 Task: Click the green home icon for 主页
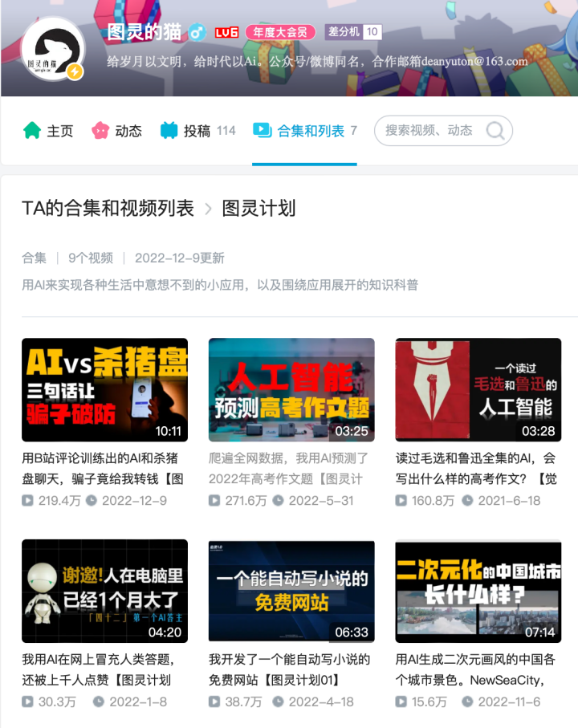click(x=32, y=131)
